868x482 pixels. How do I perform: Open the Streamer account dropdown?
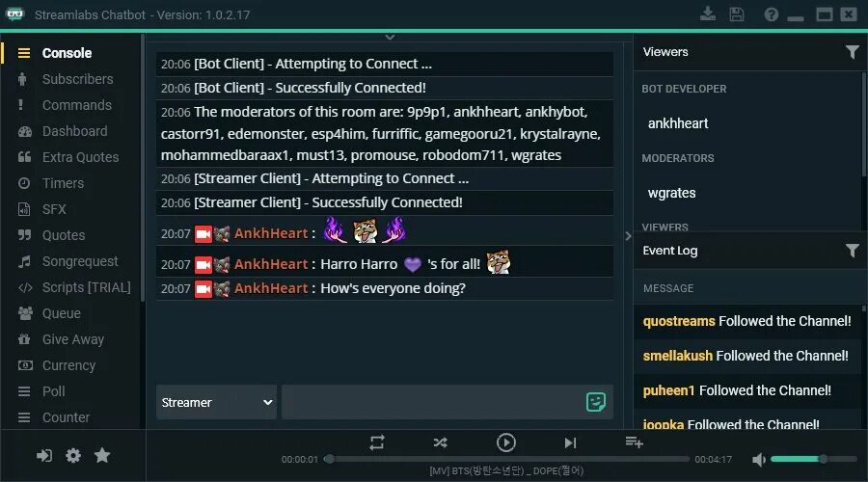pyautogui.click(x=216, y=402)
